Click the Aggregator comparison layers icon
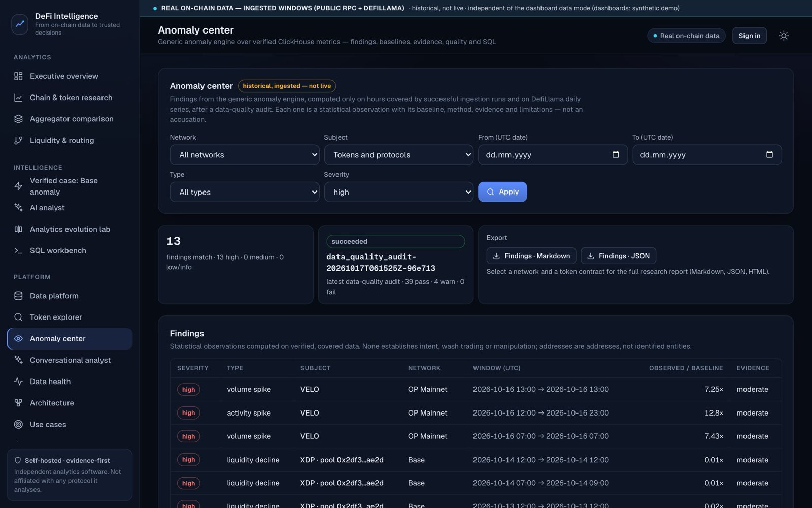The image size is (812, 508). pos(18,119)
